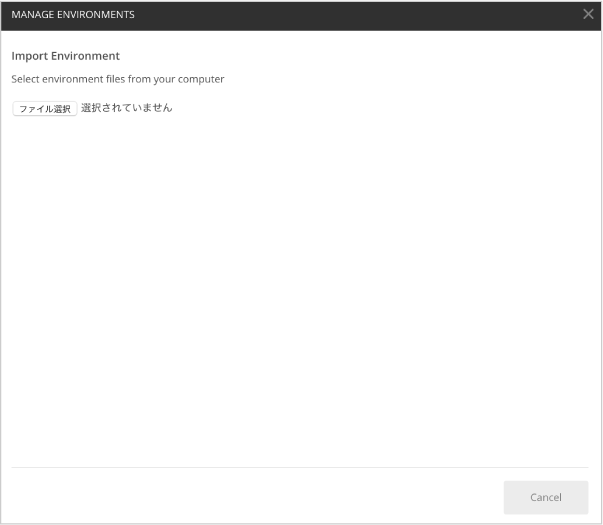Viewport: 603px width, 525px height.
Task: Click the Import Environment heading
Action: click(65, 56)
